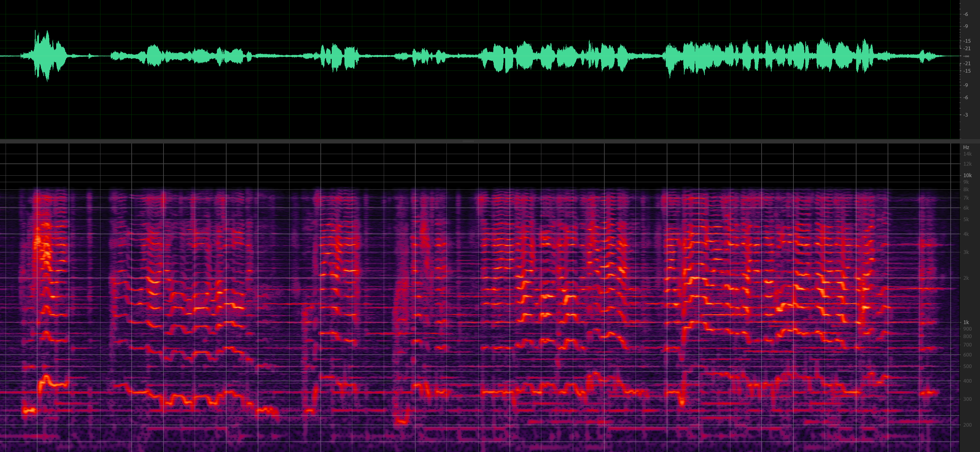The image size is (980, 452).
Task: Click the -3 dB mark on the amplitude ruler
Action: click(966, 115)
